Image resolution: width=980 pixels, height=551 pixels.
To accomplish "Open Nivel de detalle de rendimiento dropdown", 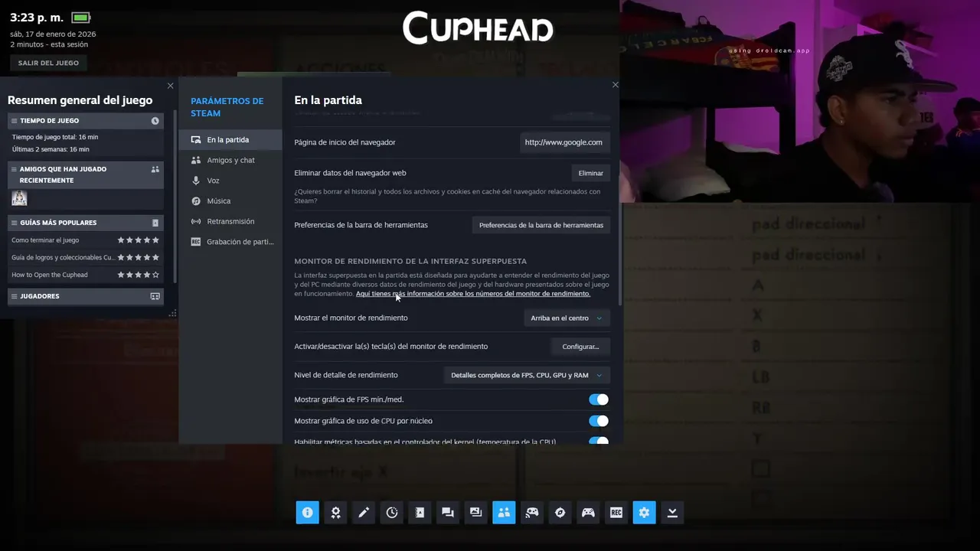I will [x=527, y=376].
